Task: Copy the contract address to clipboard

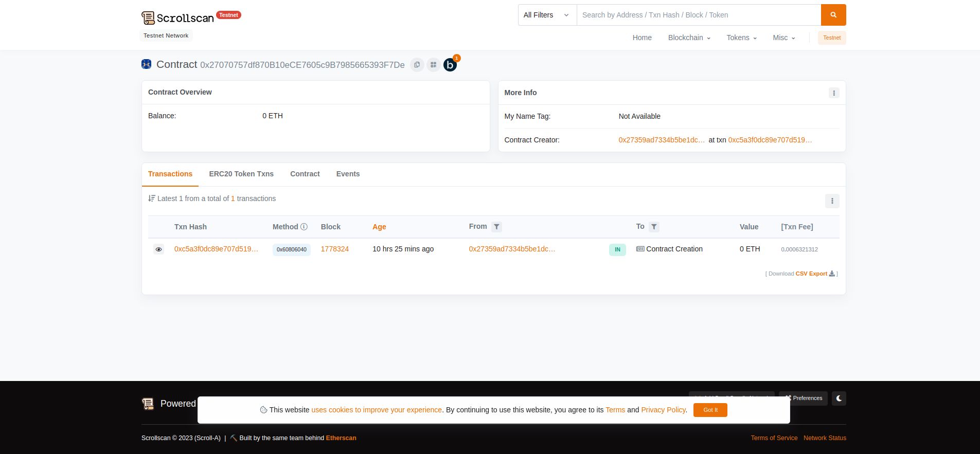Action: click(x=417, y=65)
